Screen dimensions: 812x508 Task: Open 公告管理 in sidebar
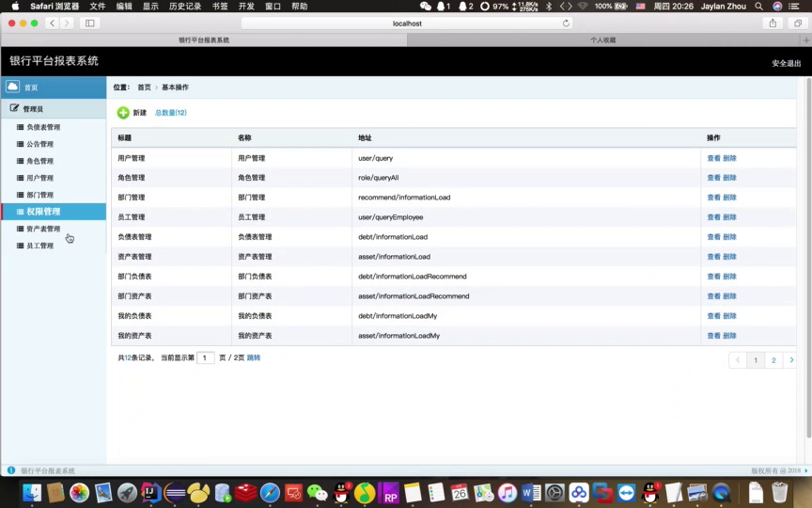click(x=39, y=144)
